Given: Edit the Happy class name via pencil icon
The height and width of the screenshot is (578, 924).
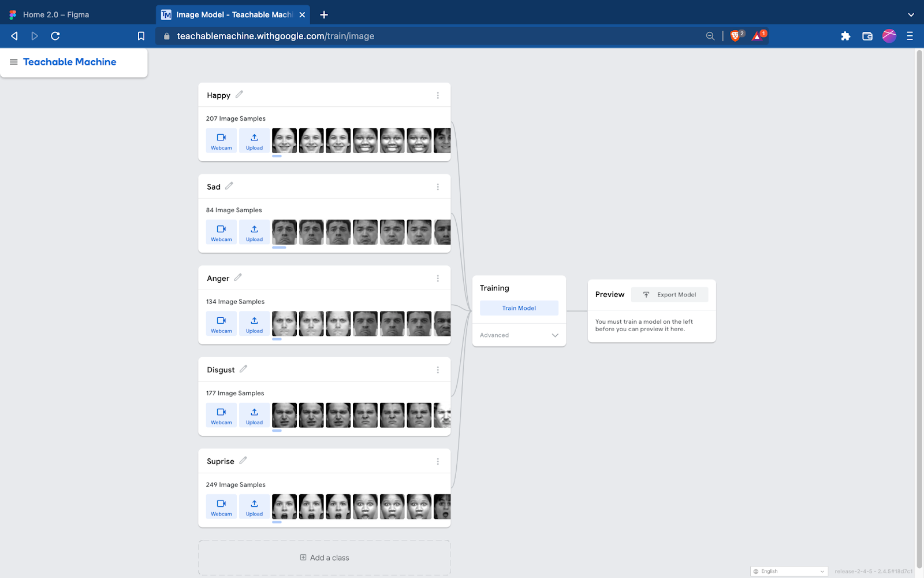Looking at the screenshot, I should pos(239,94).
